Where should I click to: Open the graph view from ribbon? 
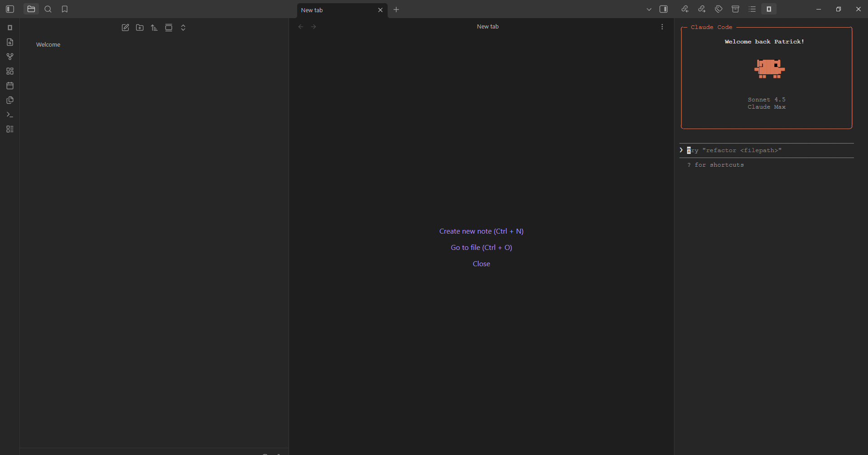click(x=10, y=57)
